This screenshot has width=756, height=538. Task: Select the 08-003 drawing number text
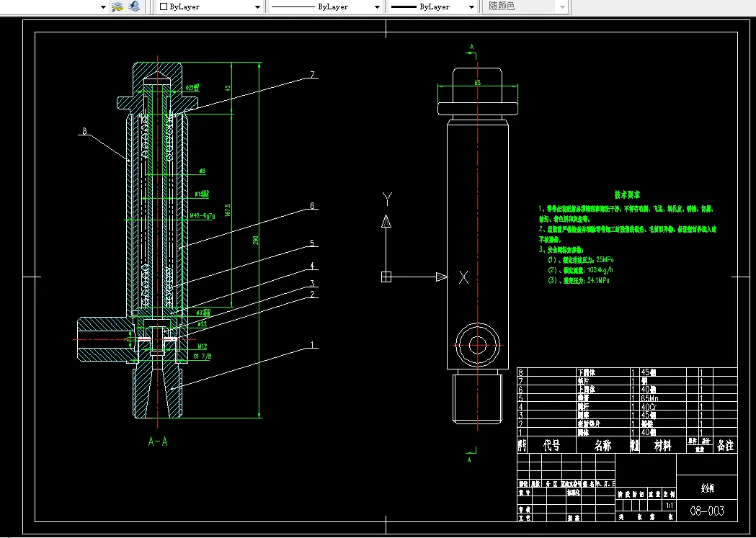(x=707, y=511)
